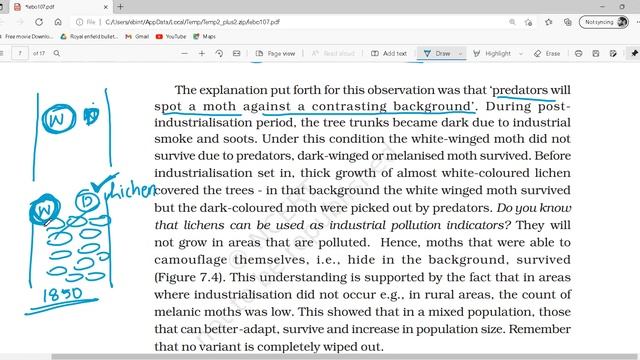Toggle the Draw tool
The width and height of the screenshot is (640, 360).
tap(437, 53)
